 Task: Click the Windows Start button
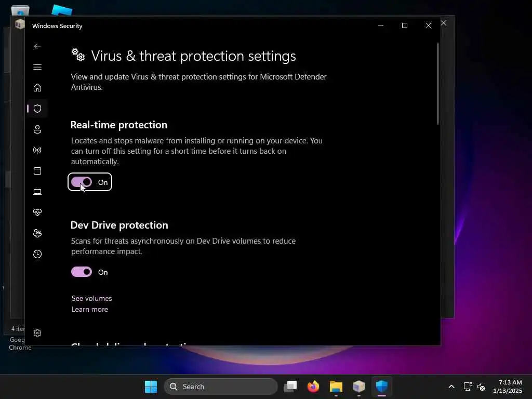[151, 387]
